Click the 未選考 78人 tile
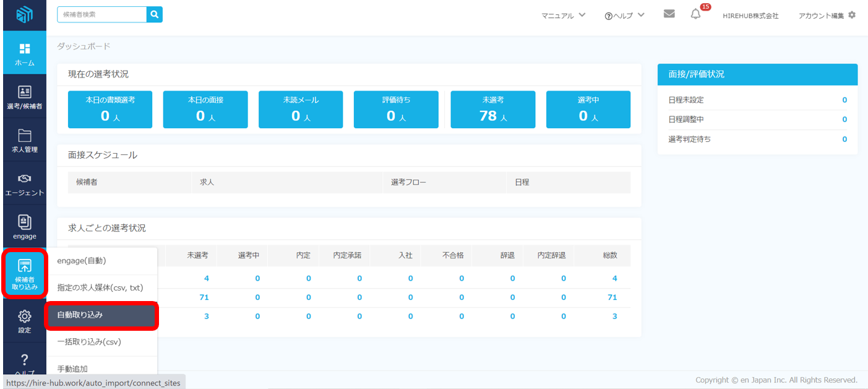This screenshot has width=868, height=389. point(492,110)
